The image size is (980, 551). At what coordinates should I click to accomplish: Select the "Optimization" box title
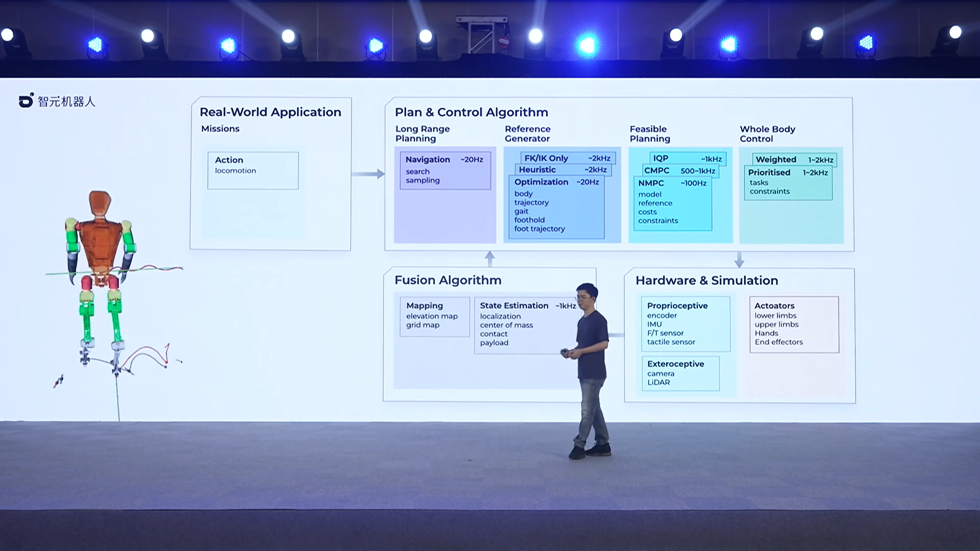[541, 182]
